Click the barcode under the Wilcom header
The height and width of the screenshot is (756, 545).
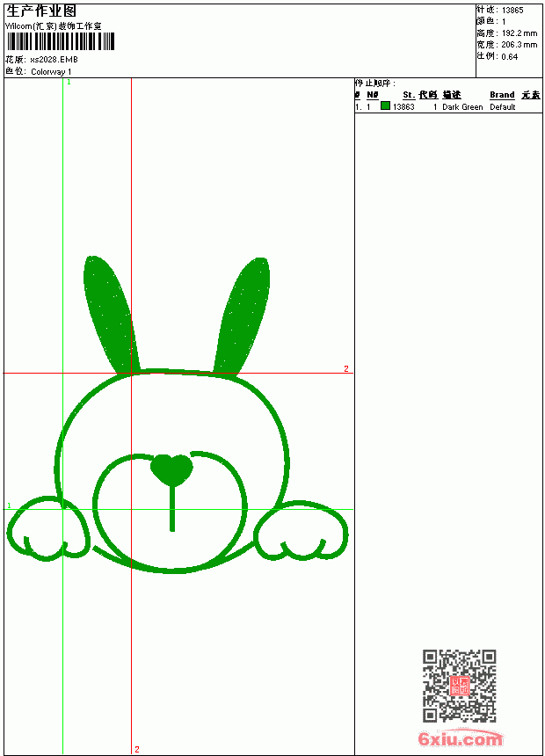(x=61, y=41)
